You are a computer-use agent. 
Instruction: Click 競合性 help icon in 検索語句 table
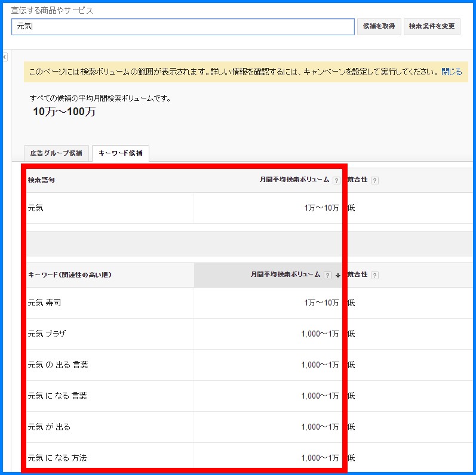point(374,180)
